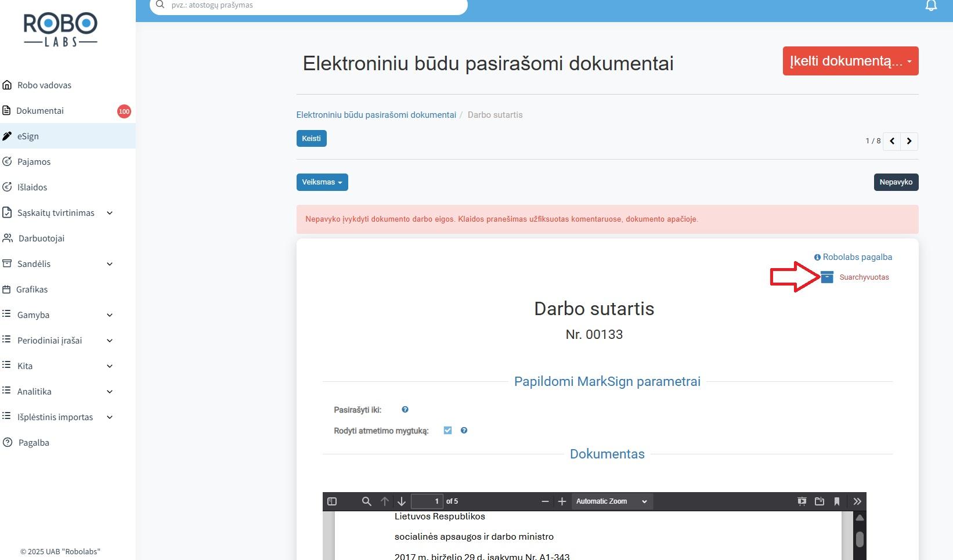Open PDF viewer tools double-chevron
953x560 pixels.
pyautogui.click(x=857, y=501)
